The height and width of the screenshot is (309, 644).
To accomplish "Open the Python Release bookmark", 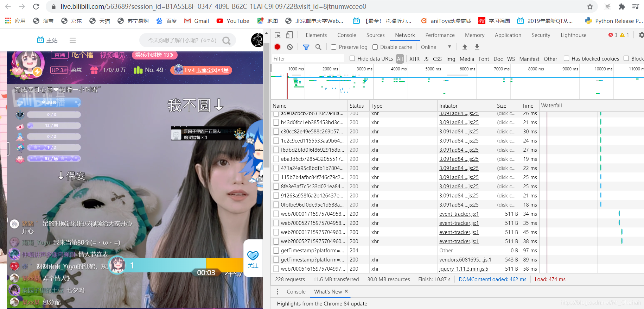I will click(x=614, y=21).
